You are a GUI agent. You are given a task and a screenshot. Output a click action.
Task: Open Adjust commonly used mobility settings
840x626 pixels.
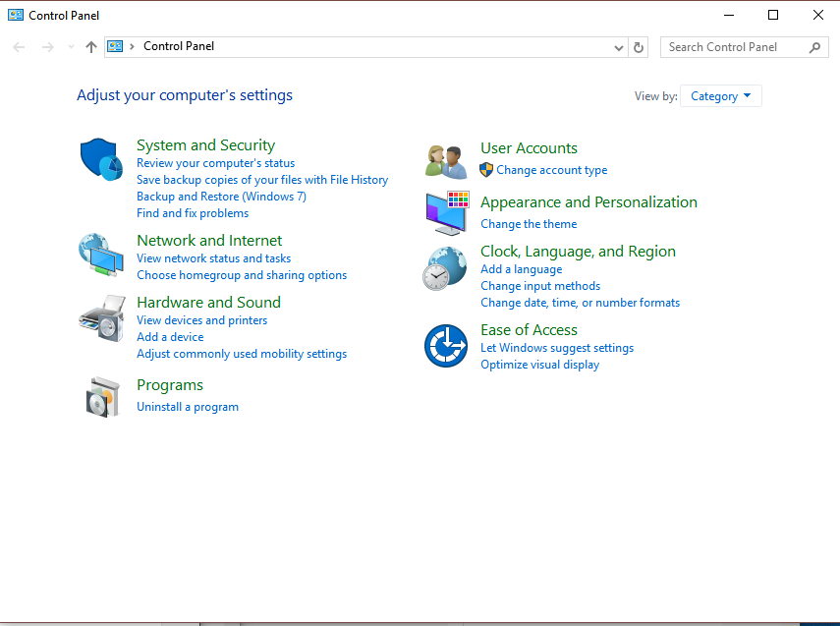point(242,354)
